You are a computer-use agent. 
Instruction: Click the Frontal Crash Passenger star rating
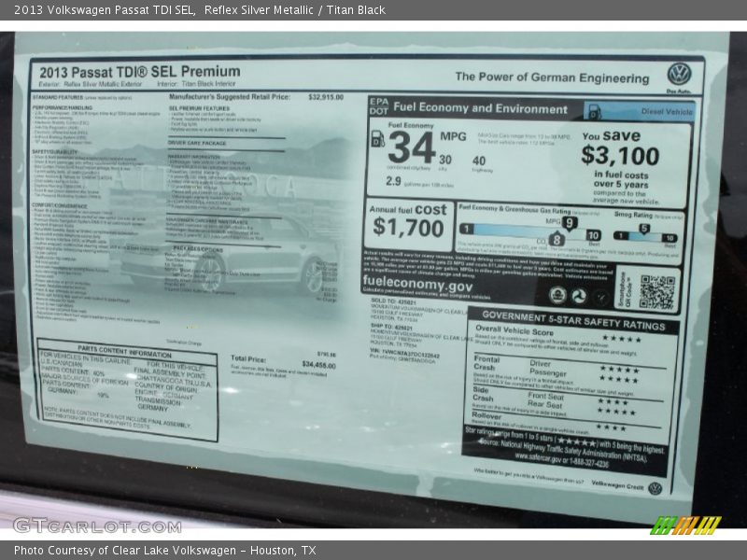618,379
